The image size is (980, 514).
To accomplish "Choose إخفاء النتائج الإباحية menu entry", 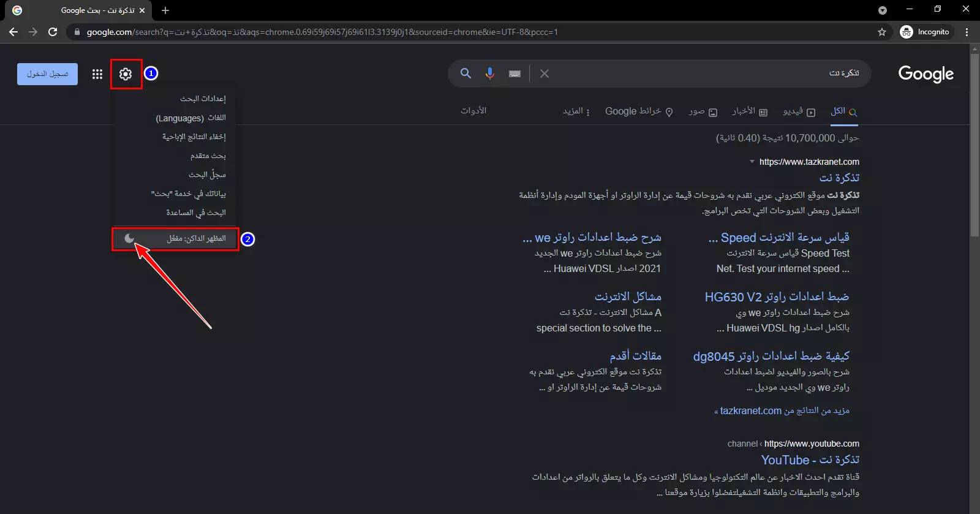I will 194,137.
